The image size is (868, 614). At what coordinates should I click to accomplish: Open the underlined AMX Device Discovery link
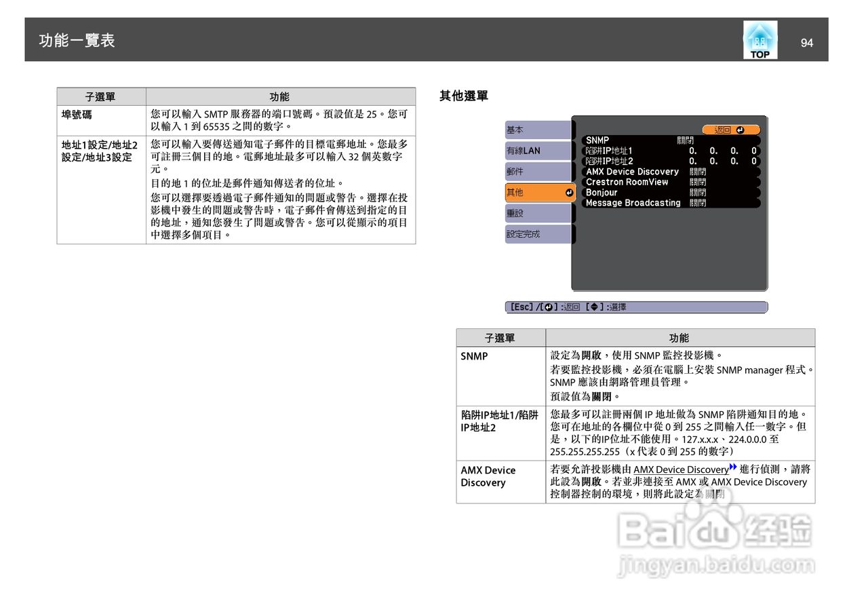(x=681, y=469)
